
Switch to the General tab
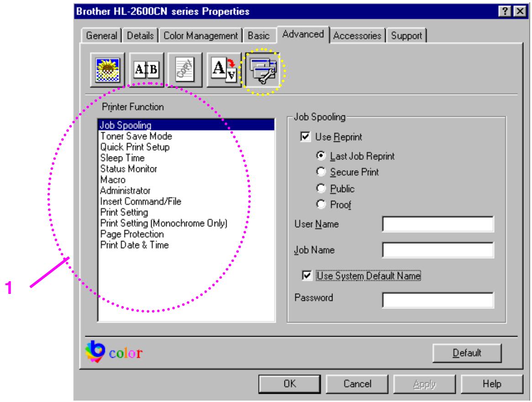pyautogui.click(x=101, y=36)
